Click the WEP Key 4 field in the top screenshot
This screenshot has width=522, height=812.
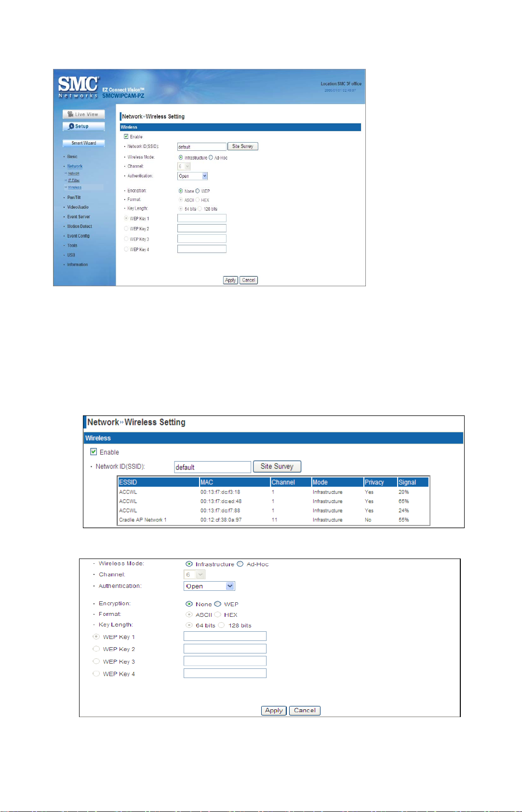pyautogui.click(x=202, y=249)
